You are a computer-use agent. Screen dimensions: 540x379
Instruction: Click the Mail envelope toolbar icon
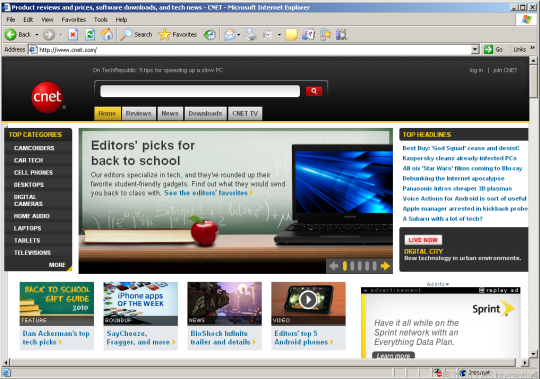[230, 34]
